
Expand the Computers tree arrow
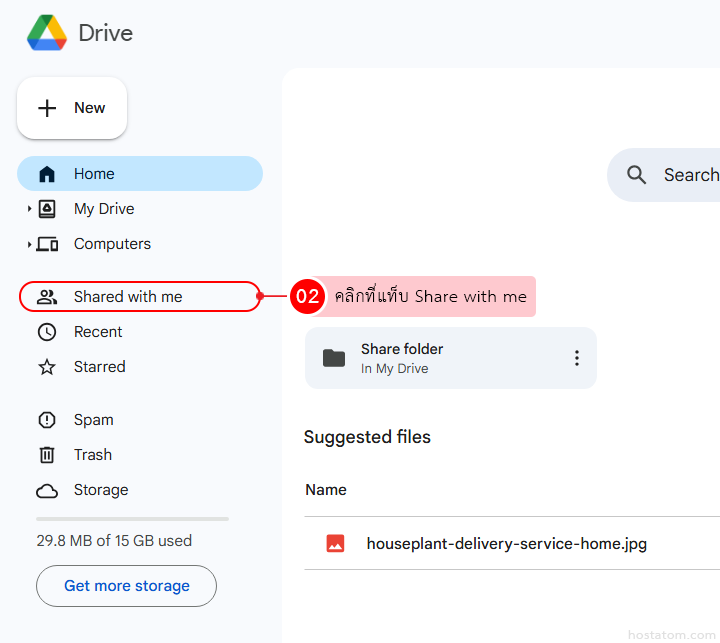[x=29, y=244]
